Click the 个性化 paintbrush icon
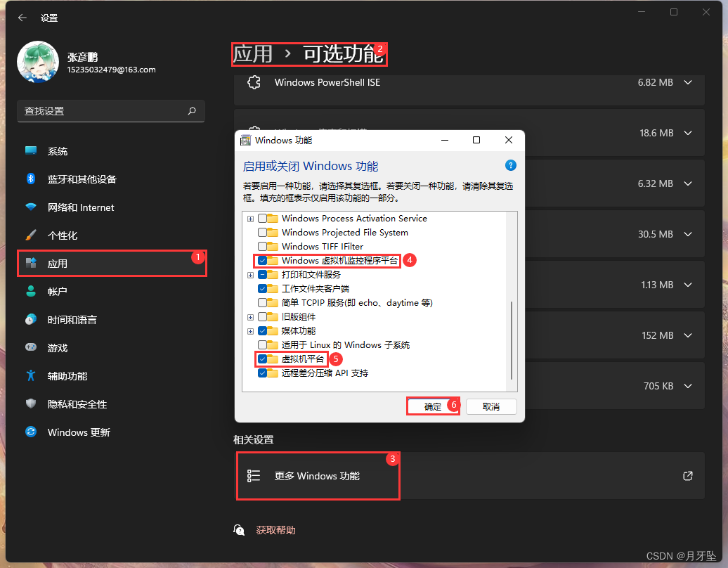 coord(31,235)
